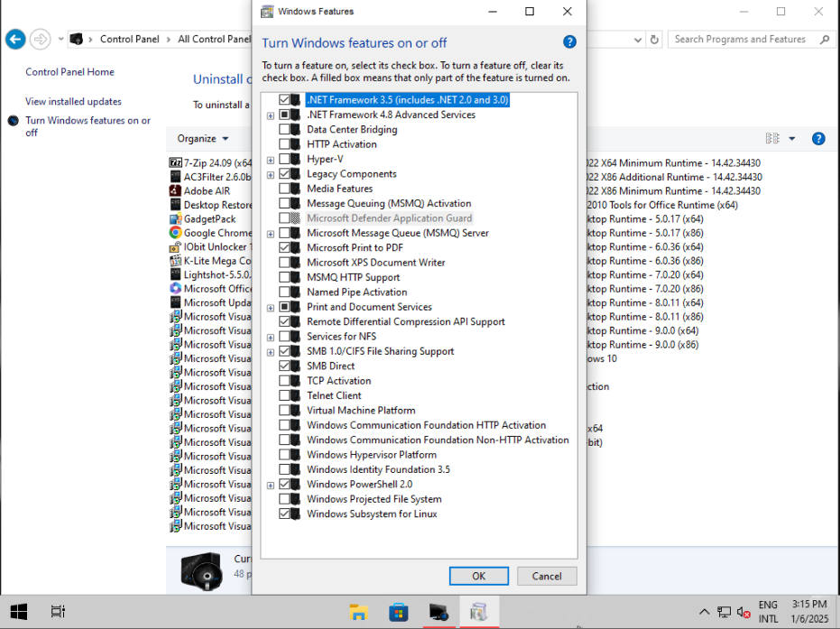Expand SMB 1.0/CIFS File Sharing Support
This screenshot has height=629, width=840.
click(271, 353)
